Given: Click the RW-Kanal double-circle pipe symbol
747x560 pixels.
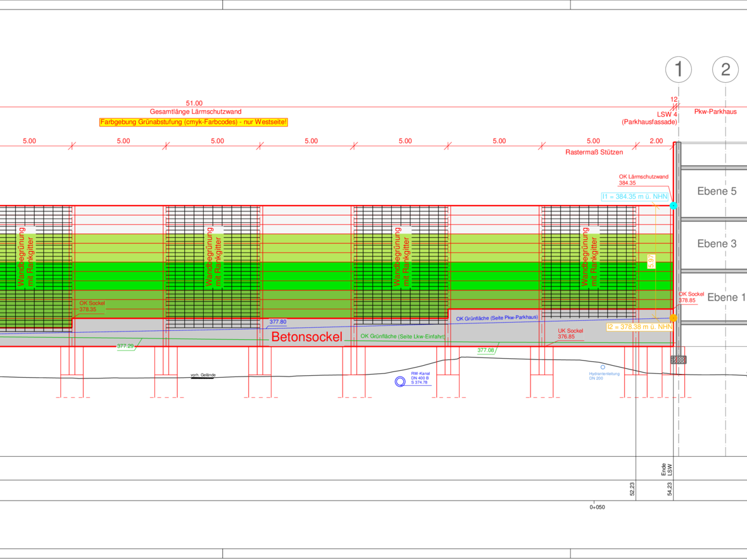Looking at the screenshot, I should 400,382.
